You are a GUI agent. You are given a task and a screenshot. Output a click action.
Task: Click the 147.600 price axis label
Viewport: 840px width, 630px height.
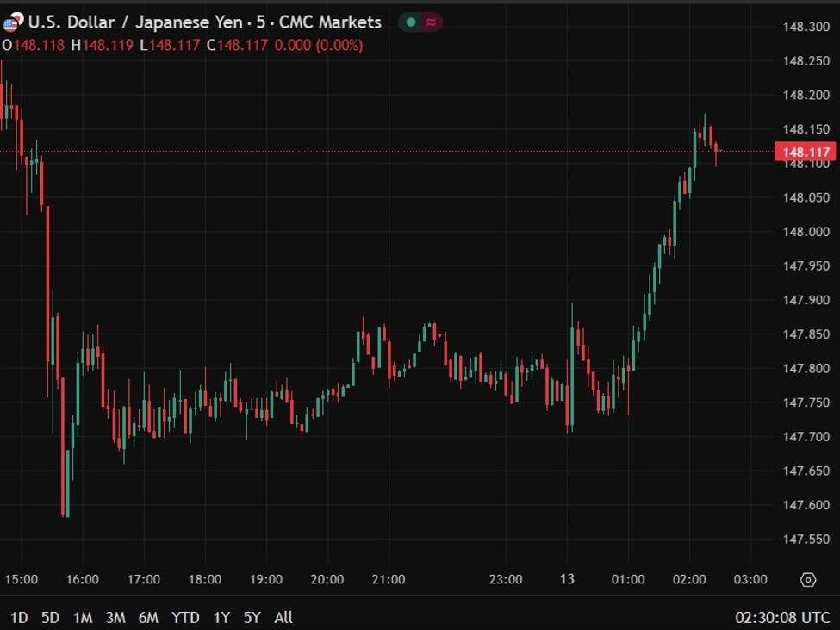pos(806,505)
